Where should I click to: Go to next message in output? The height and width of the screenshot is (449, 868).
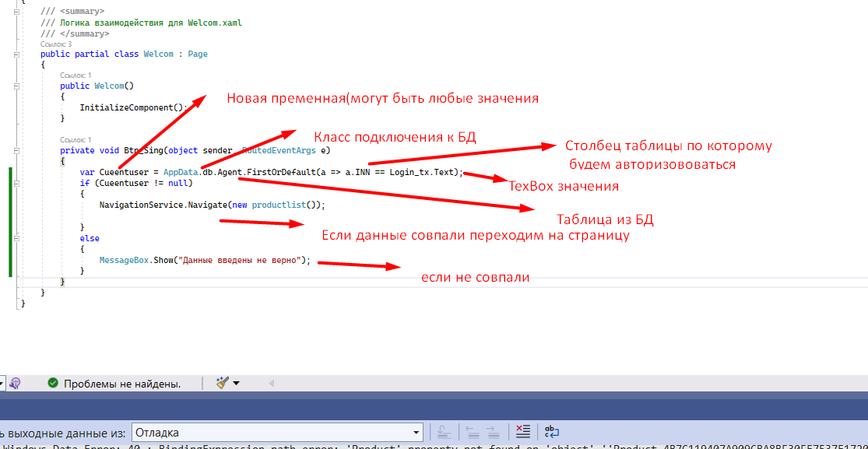492,433
